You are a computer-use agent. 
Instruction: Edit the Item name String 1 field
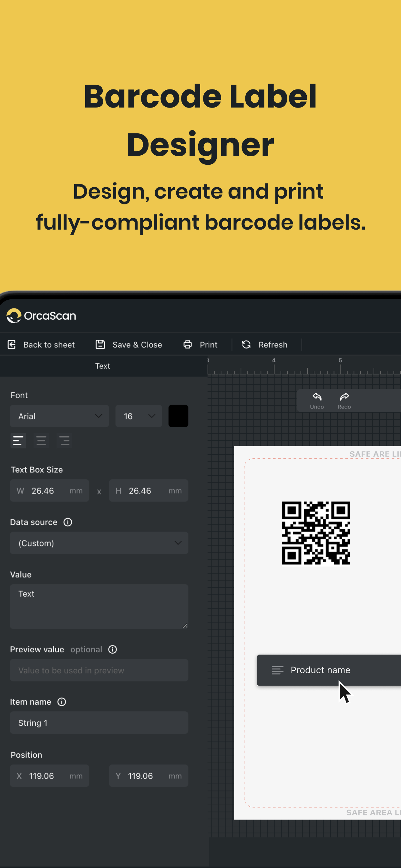point(99,723)
